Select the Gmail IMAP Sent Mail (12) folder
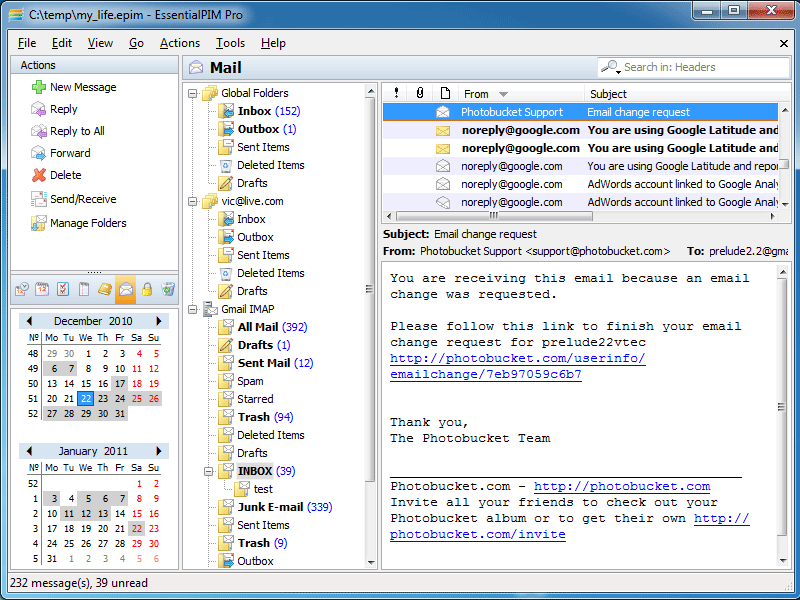Image resolution: width=800 pixels, height=600 pixels. [x=275, y=363]
